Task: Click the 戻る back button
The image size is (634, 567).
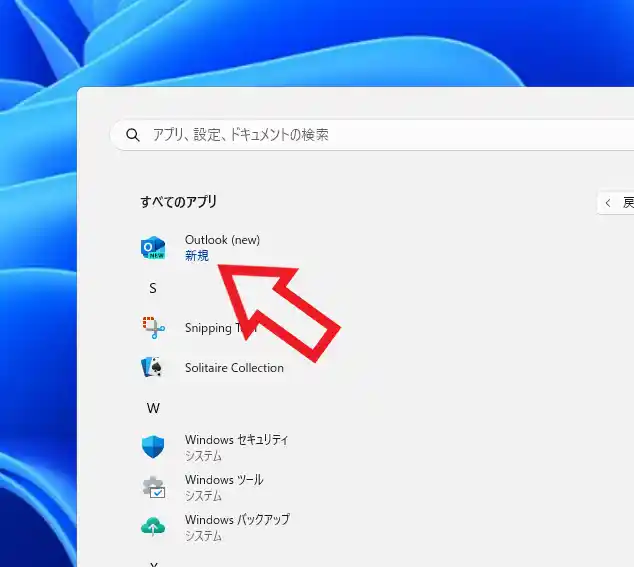Action: (616, 203)
